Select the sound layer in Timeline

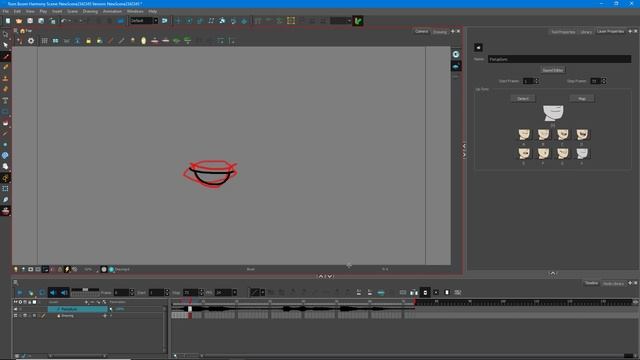coord(78,309)
